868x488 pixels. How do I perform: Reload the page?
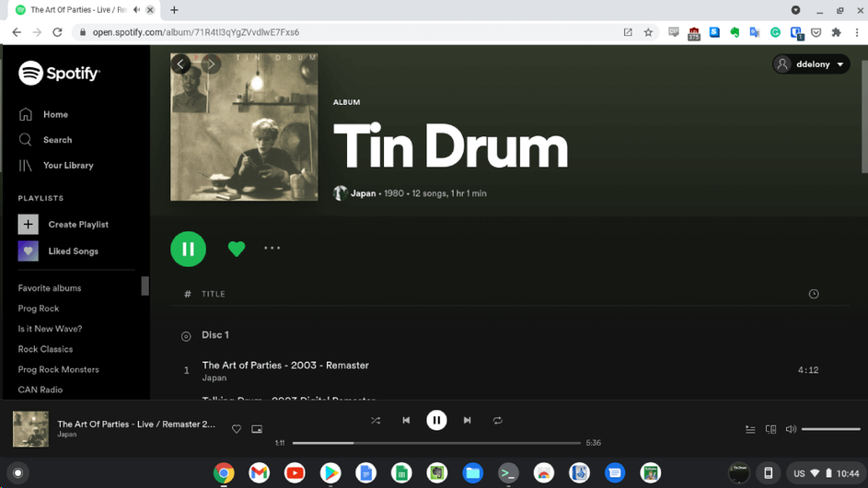pos(58,32)
